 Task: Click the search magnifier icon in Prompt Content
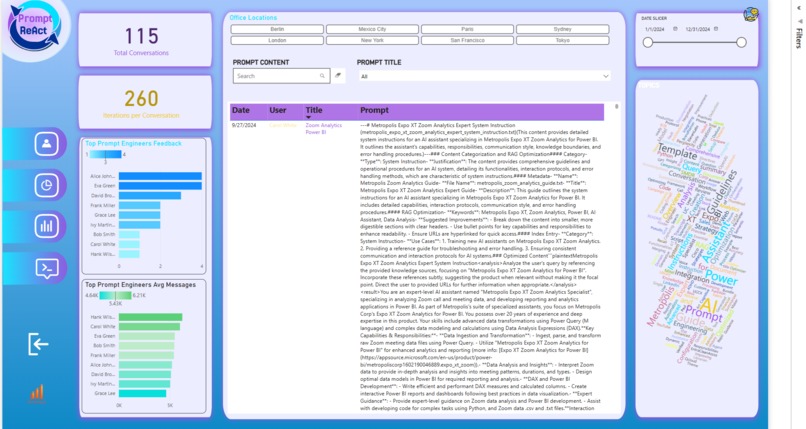click(322, 76)
